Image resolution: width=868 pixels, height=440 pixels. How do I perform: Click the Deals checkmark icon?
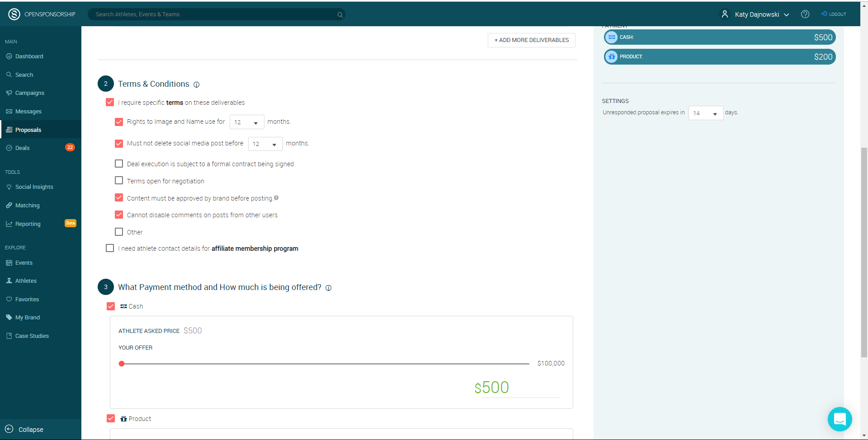9,148
